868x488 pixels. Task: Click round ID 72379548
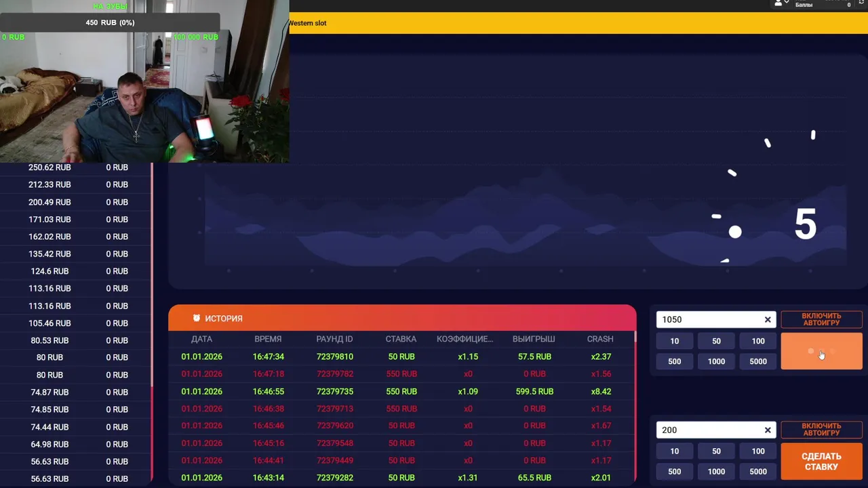pyautogui.click(x=334, y=443)
